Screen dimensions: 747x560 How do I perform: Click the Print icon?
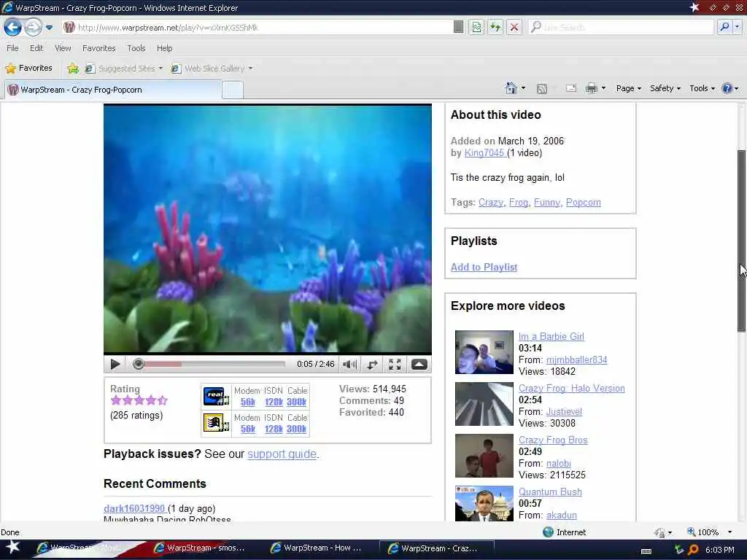pos(591,88)
